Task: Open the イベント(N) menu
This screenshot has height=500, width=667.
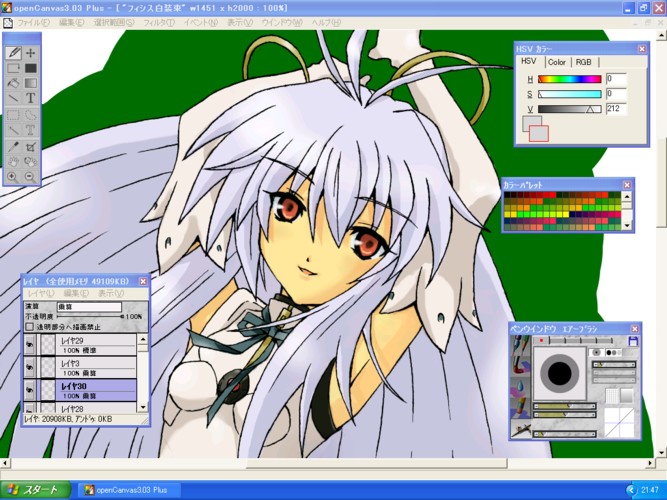Action: point(200,23)
